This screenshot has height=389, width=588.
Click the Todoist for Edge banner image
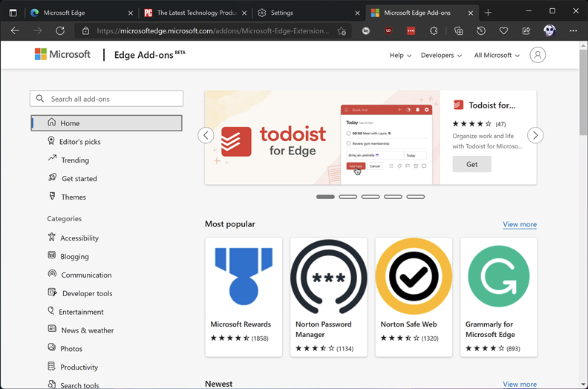click(x=322, y=137)
